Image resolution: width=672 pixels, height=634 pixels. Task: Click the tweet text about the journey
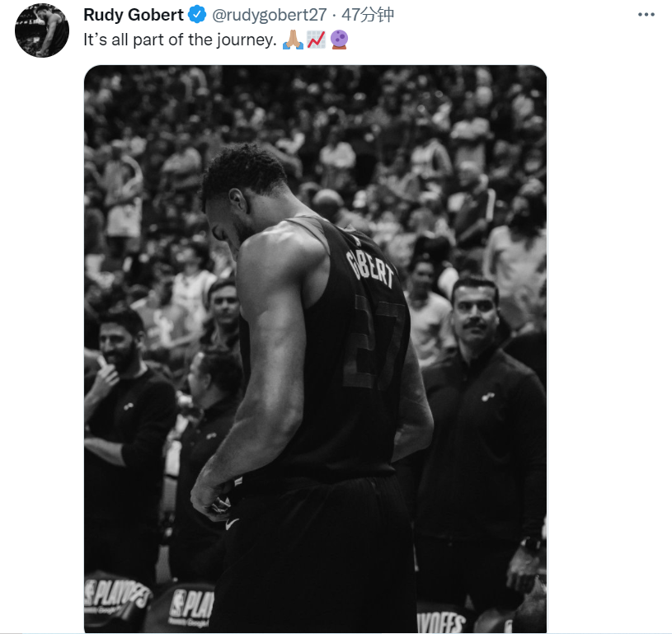[x=180, y=40]
